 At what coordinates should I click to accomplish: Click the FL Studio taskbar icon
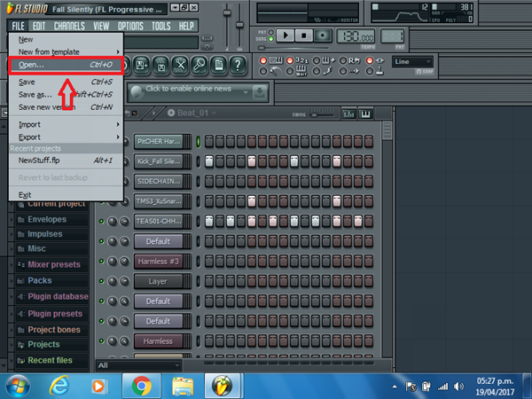coord(223,386)
